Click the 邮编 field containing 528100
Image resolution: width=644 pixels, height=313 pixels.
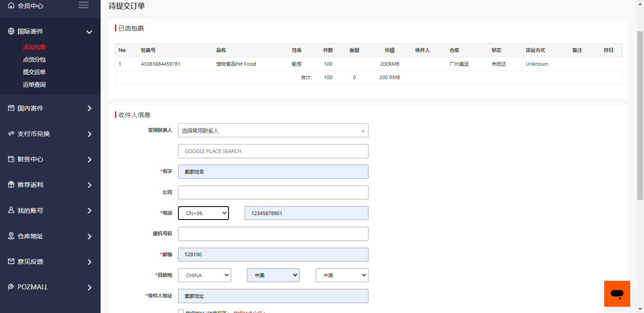coord(273,255)
